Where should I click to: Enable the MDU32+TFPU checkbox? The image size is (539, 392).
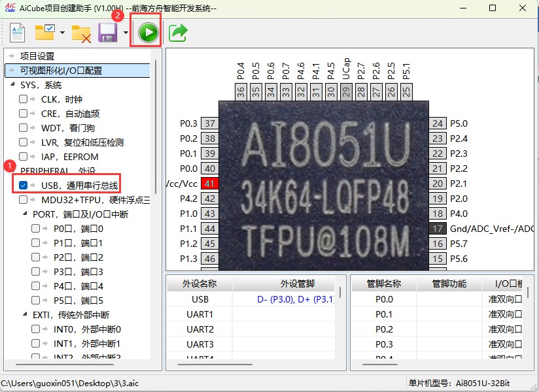click(23, 199)
